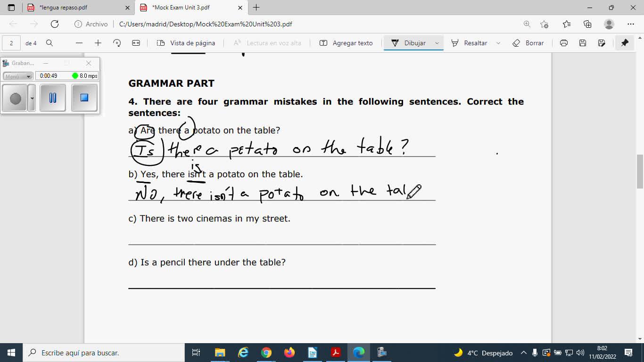Select the Resaltar highlighter tool
Viewport: 644px width, 362px height.
point(469,43)
